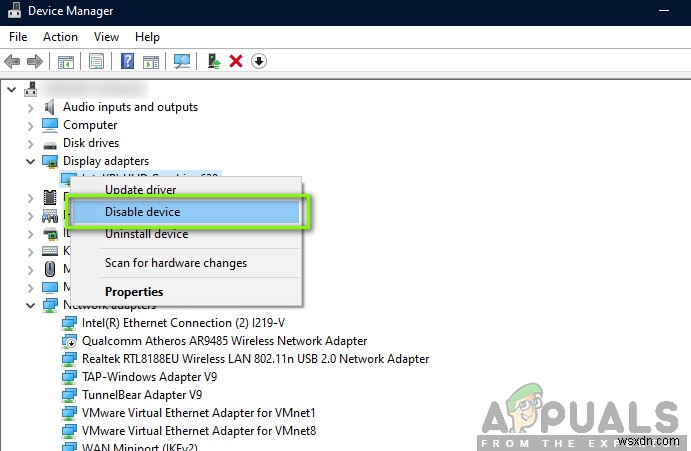Screen dimensions: 691x451
Task: Open the Help menu
Action: (x=147, y=37)
